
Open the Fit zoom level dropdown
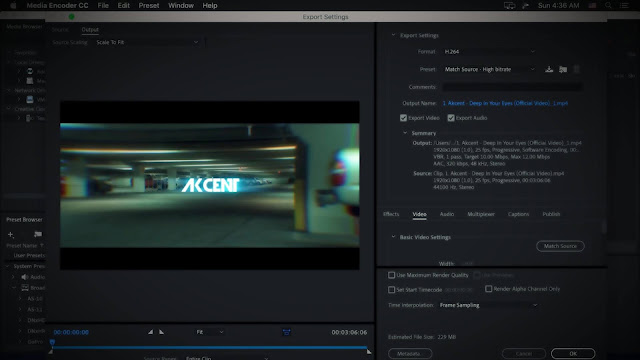210,332
